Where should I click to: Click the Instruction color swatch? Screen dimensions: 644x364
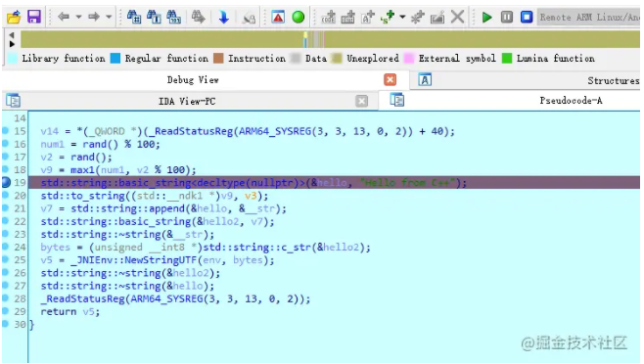click(218, 59)
